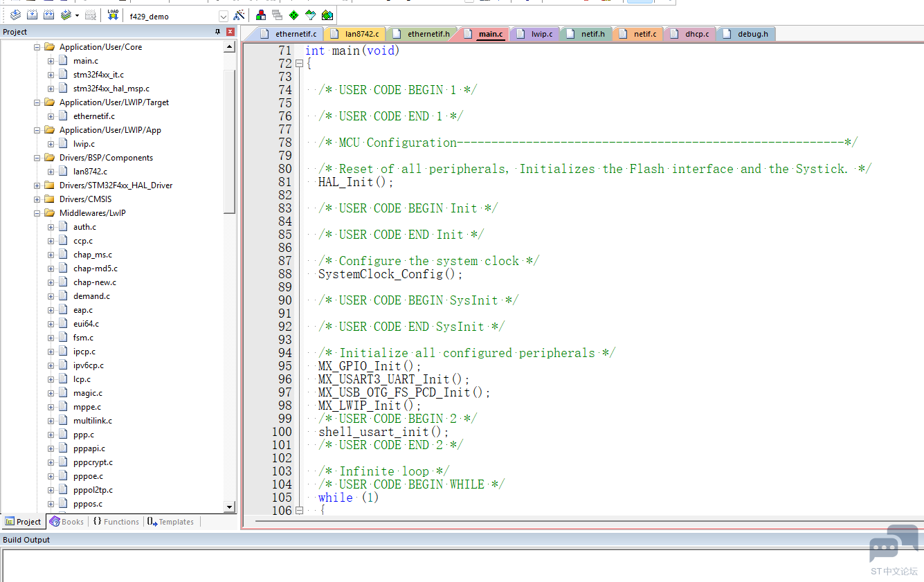Click MX_LWIP_Init() on line 98

369,406
